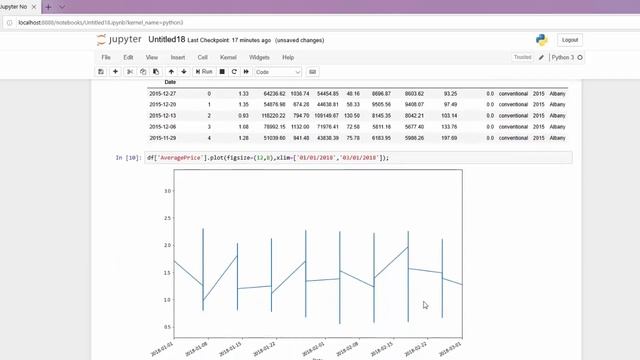Open the File menu
The width and height of the screenshot is (640, 360).
tap(106, 58)
